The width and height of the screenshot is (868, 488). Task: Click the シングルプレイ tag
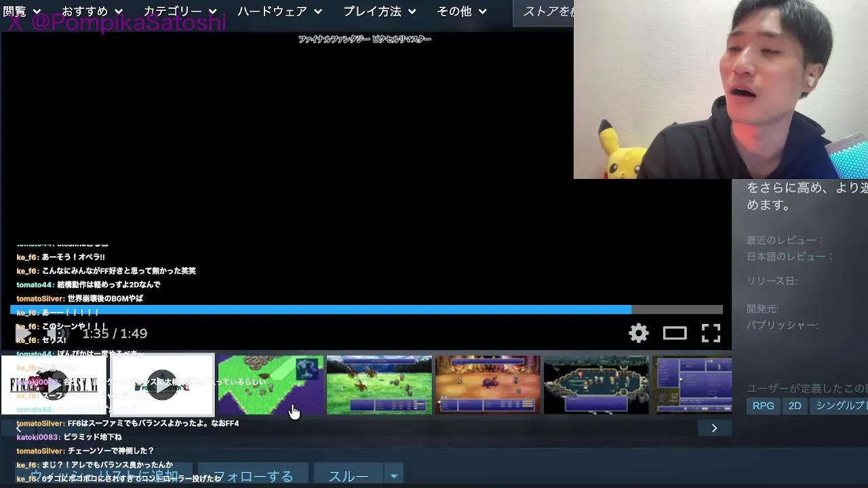click(x=840, y=406)
